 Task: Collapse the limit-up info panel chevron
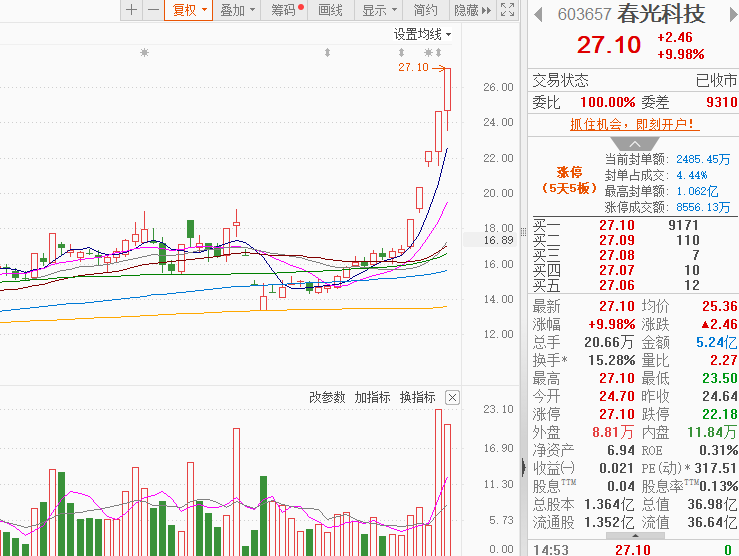[634, 144]
